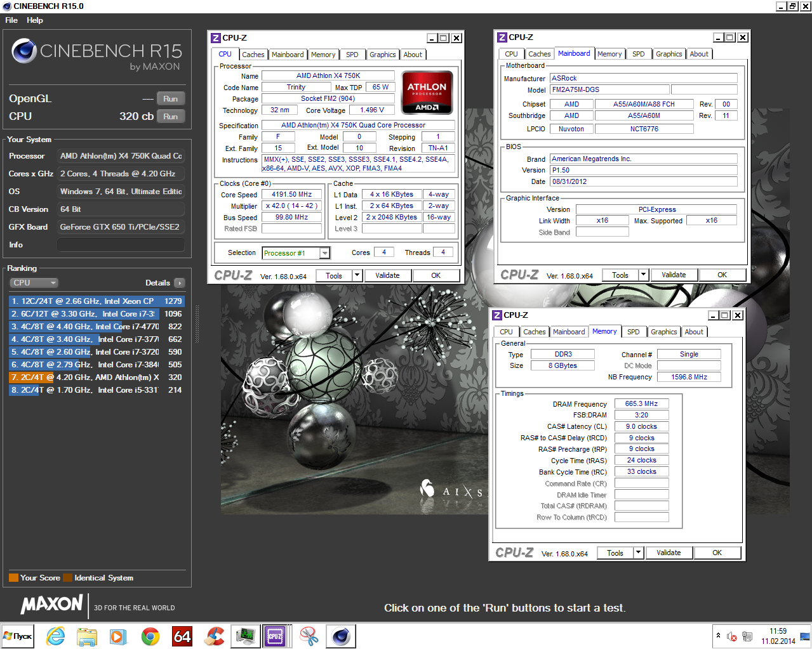812x649 pixels.
Task: Click the dotted splitter handle beside Ranking
Action: [x=197, y=323]
